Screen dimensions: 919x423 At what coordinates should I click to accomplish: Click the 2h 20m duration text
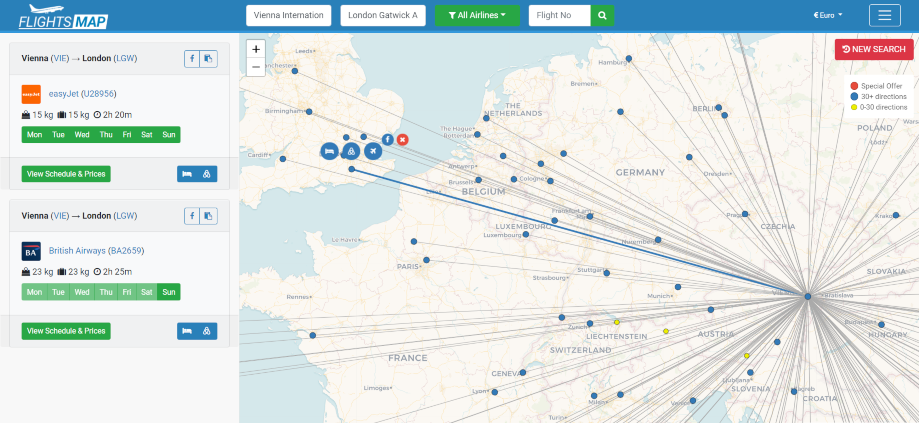[117, 115]
